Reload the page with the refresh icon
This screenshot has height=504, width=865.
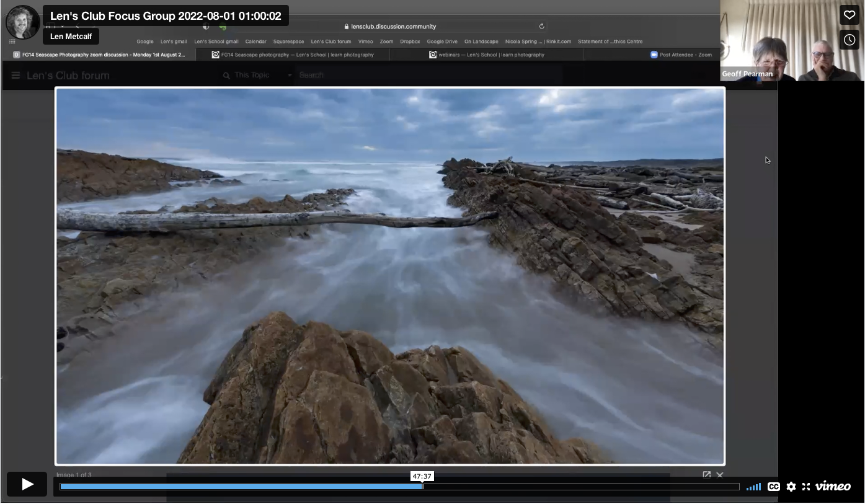pyautogui.click(x=541, y=26)
